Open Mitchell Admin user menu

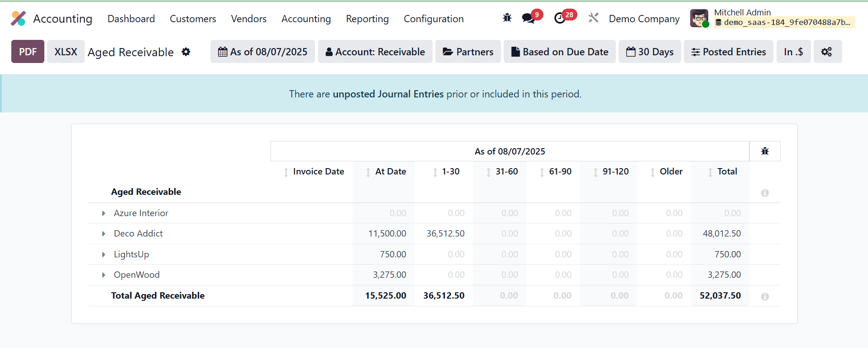(772, 18)
